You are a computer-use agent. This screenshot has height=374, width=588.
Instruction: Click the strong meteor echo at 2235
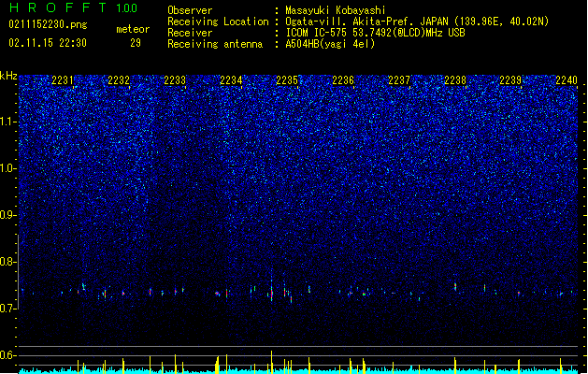[x=271, y=291]
